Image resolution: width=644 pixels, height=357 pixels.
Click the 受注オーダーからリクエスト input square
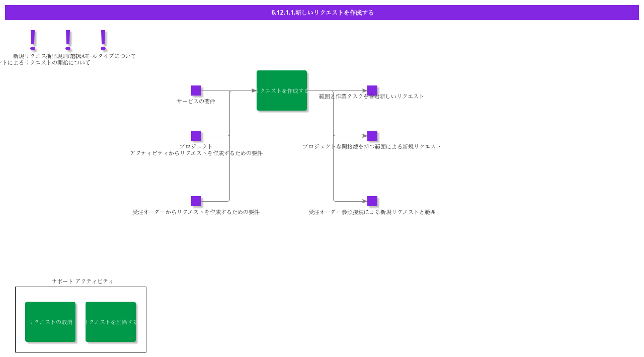coord(196,201)
